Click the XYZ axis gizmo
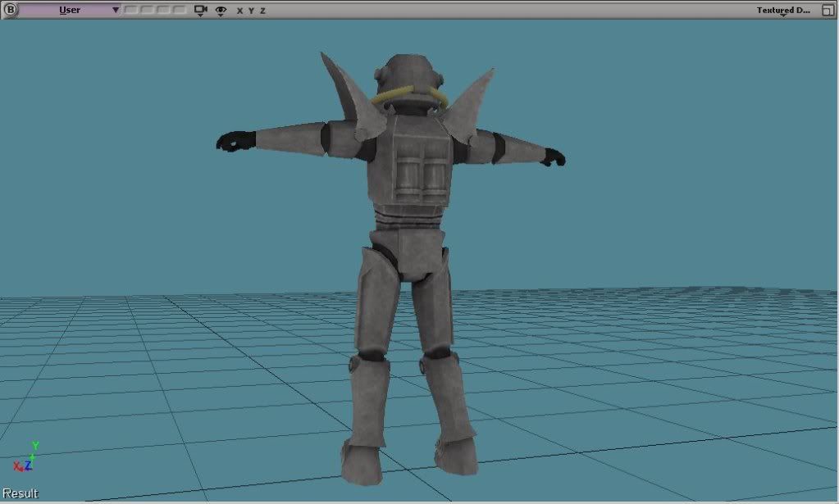The image size is (839, 504). point(25,457)
